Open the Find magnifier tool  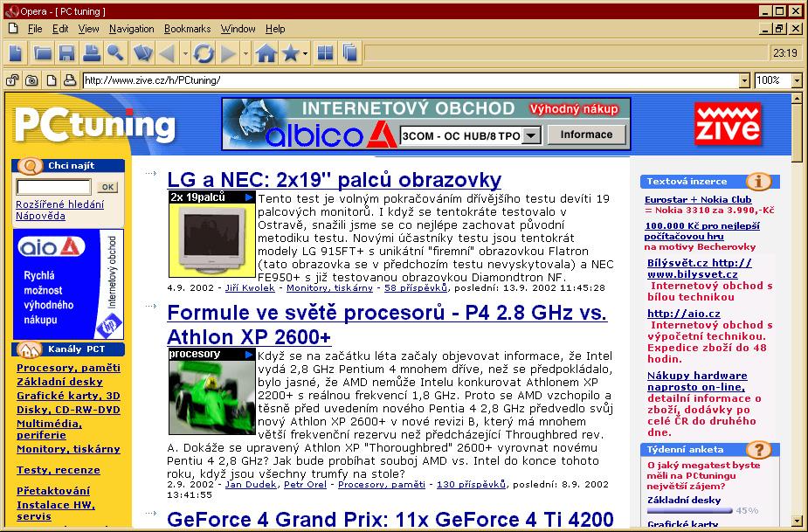click(115, 53)
